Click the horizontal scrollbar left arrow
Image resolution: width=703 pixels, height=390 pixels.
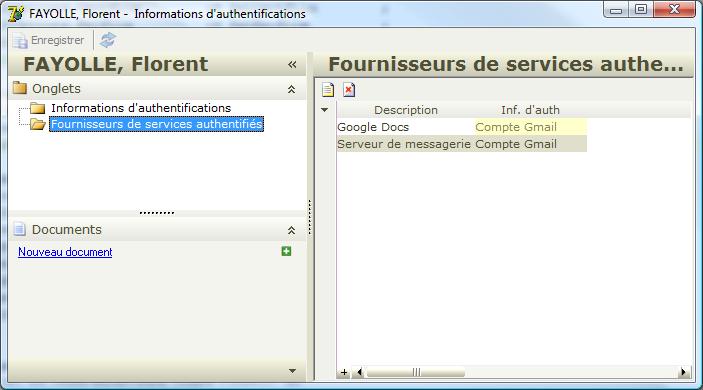coord(359,372)
